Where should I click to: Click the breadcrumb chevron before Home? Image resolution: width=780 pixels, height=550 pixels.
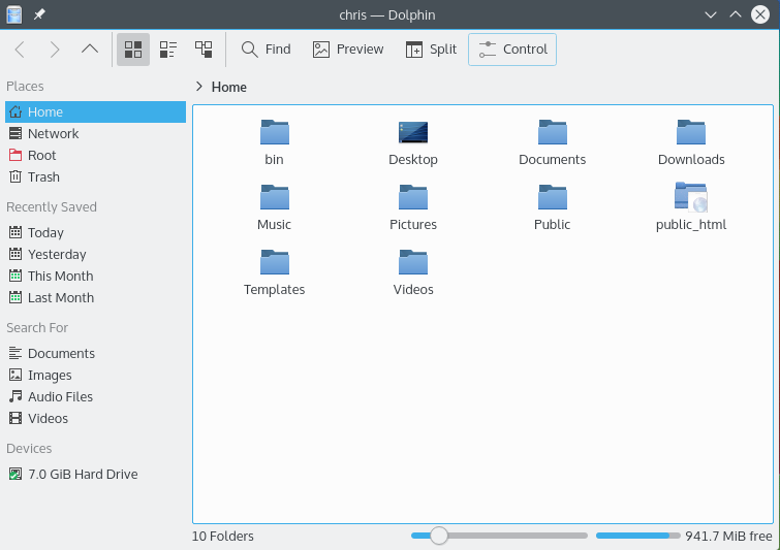coord(199,87)
